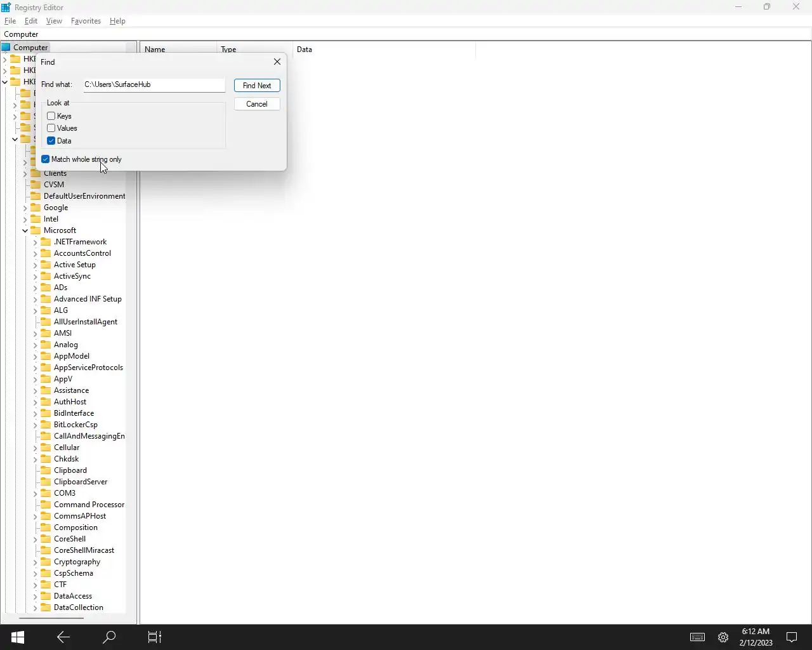Expand the AccountsControl key
The height and width of the screenshot is (650, 812).
pos(36,253)
